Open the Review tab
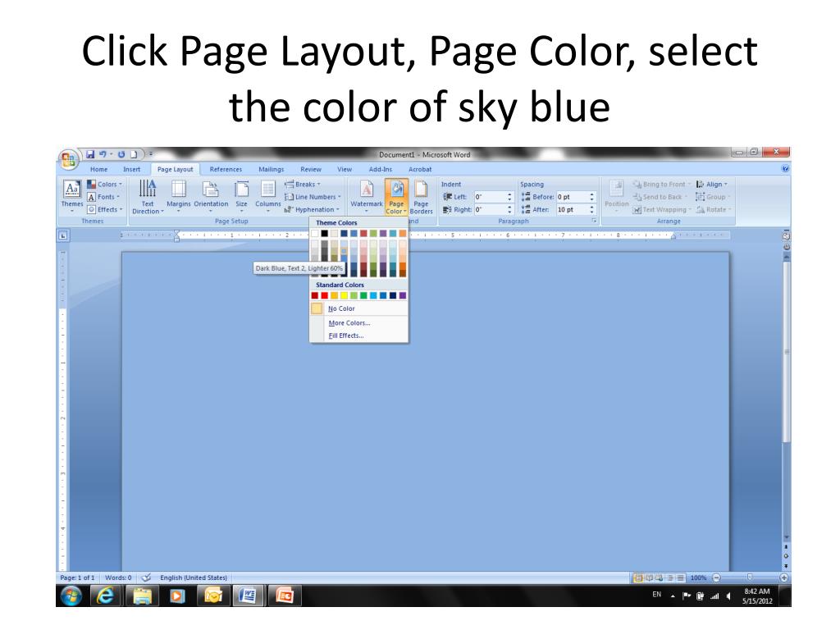Screen dimensions: 840x630 pyautogui.click(x=311, y=169)
